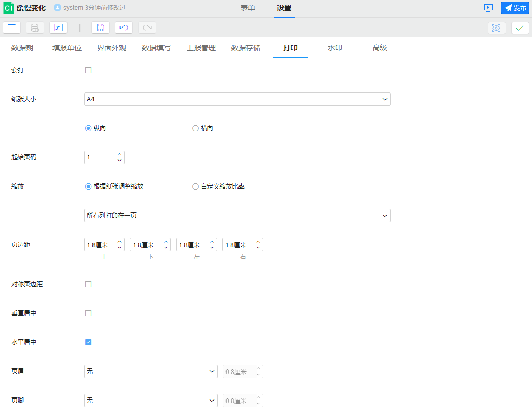Decrease the right margin 右 value
Screen dimensions: 532x413
[x=258, y=248]
